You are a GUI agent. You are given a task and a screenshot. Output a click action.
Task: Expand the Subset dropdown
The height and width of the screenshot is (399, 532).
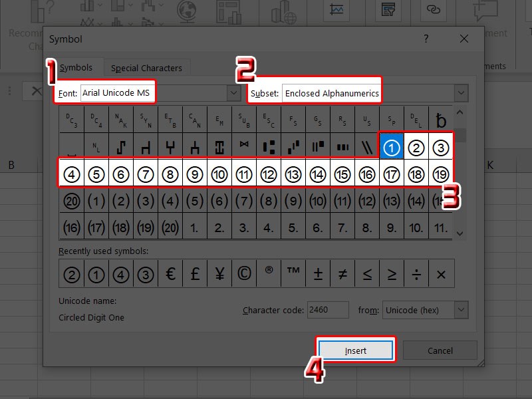[x=461, y=93]
